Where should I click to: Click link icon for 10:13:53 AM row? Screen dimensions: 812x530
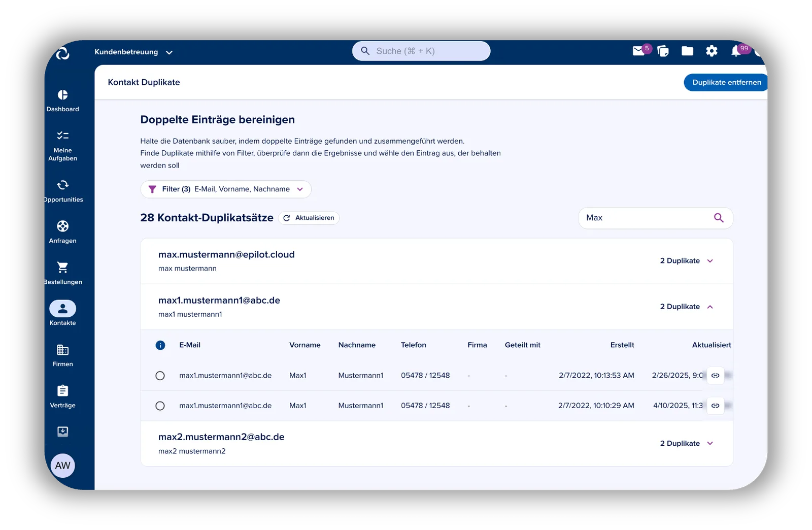click(715, 376)
